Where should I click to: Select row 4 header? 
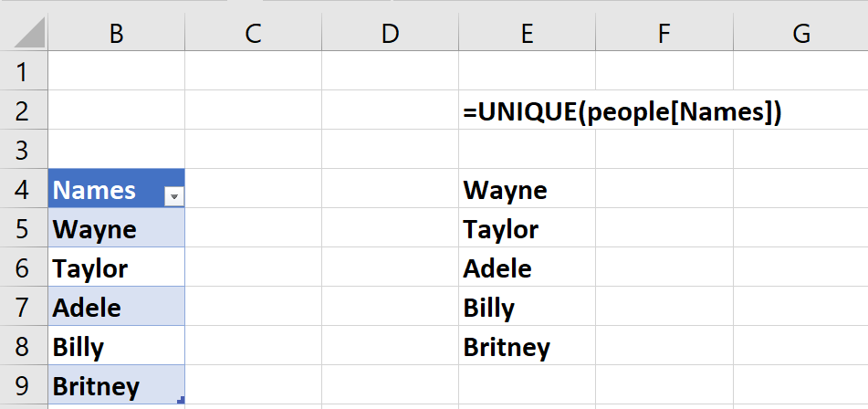(23, 189)
